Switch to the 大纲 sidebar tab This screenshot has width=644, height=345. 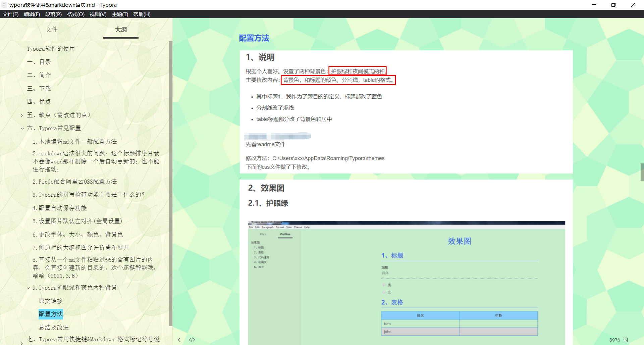pyautogui.click(x=121, y=30)
